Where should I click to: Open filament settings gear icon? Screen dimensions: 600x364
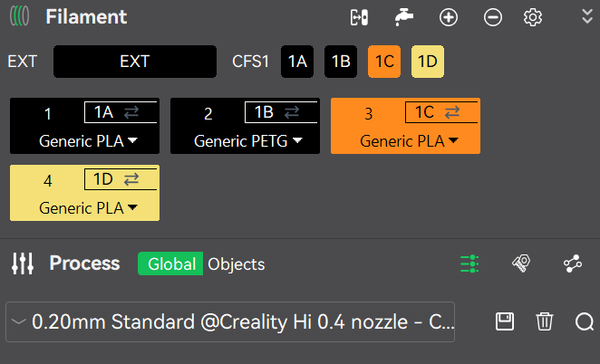pos(533,17)
